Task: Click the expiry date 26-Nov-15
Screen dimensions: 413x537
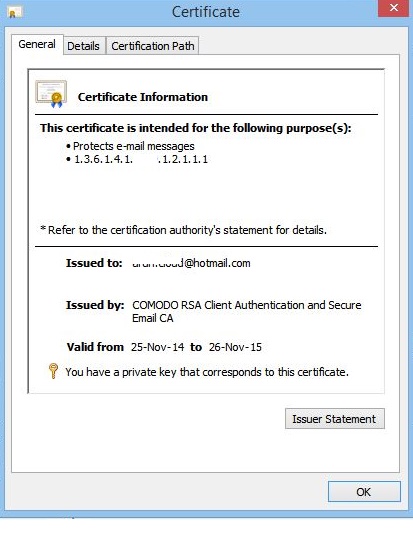Action: (x=235, y=347)
